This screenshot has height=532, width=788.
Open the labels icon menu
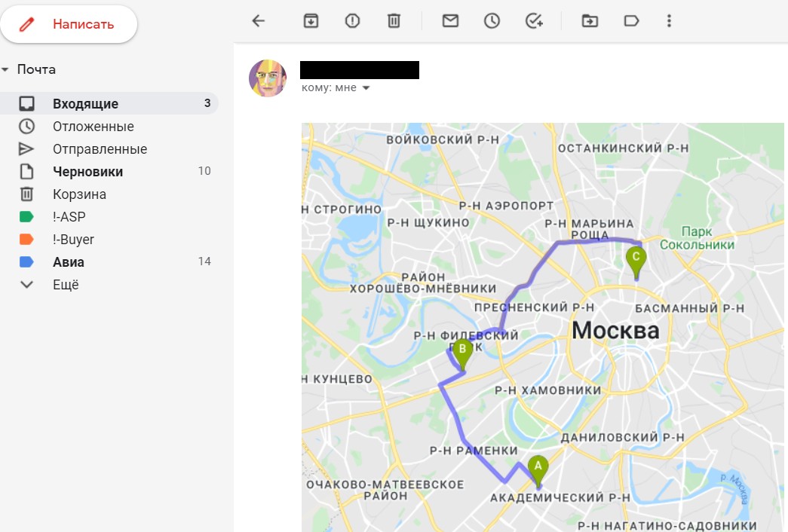point(631,21)
